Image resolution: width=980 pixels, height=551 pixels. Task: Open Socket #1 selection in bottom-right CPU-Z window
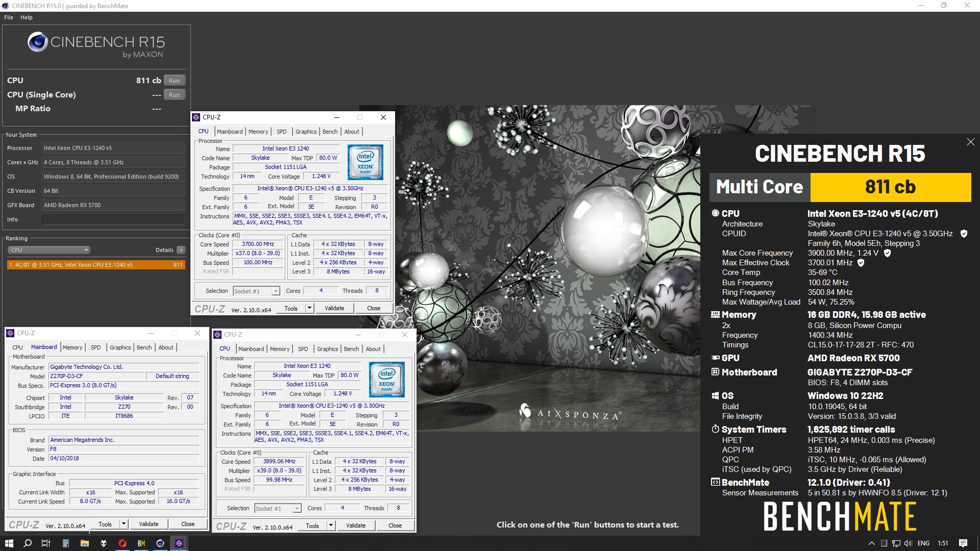click(x=278, y=508)
